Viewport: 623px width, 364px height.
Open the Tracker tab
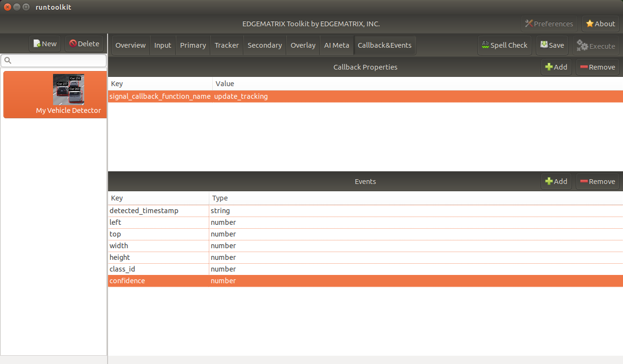click(227, 45)
